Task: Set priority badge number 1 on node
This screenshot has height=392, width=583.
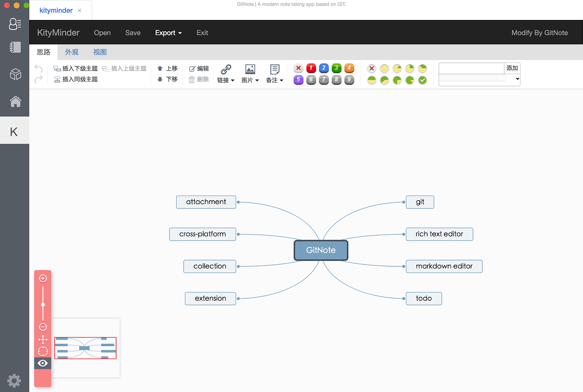Action: coord(311,68)
